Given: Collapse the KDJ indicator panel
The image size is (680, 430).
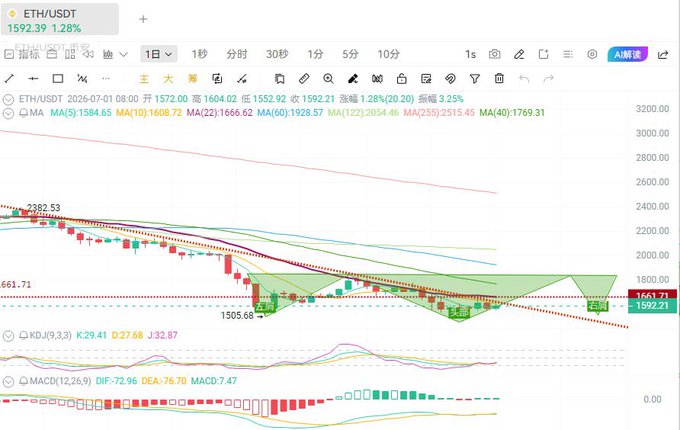Looking at the screenshot, I should coord(8,336).
